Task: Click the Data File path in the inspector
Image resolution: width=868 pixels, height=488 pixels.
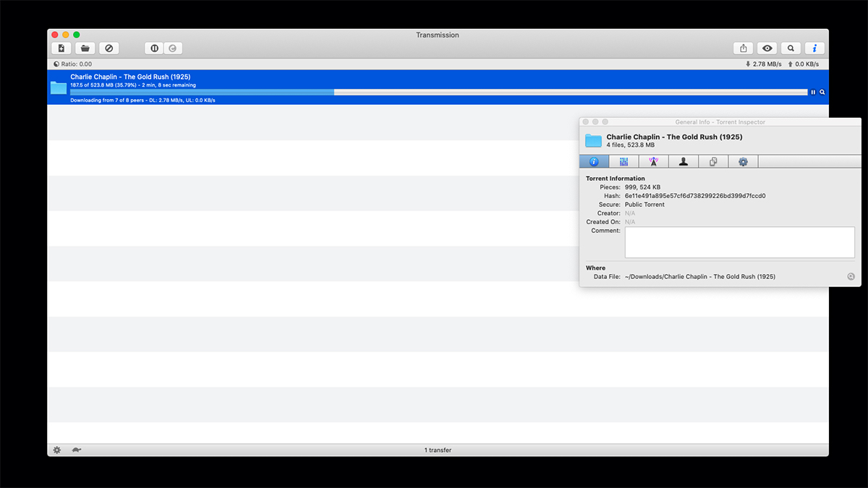Action: [x=700, y=277]
